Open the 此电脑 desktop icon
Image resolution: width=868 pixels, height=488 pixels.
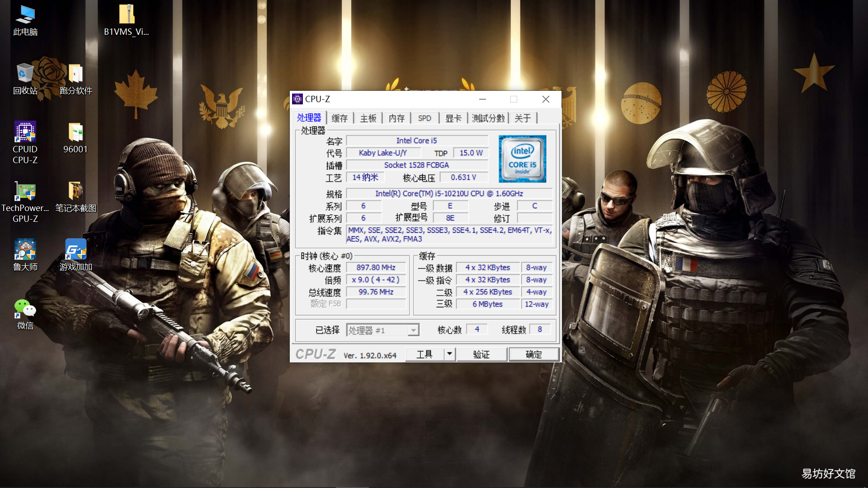pyautogui.click(x=25, y=20)
